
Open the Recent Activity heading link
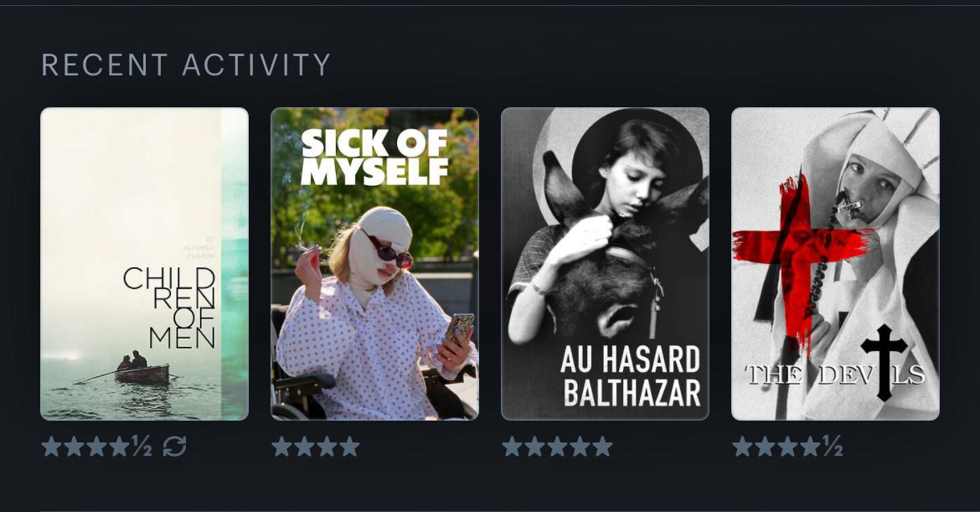(x=186, y=65)
